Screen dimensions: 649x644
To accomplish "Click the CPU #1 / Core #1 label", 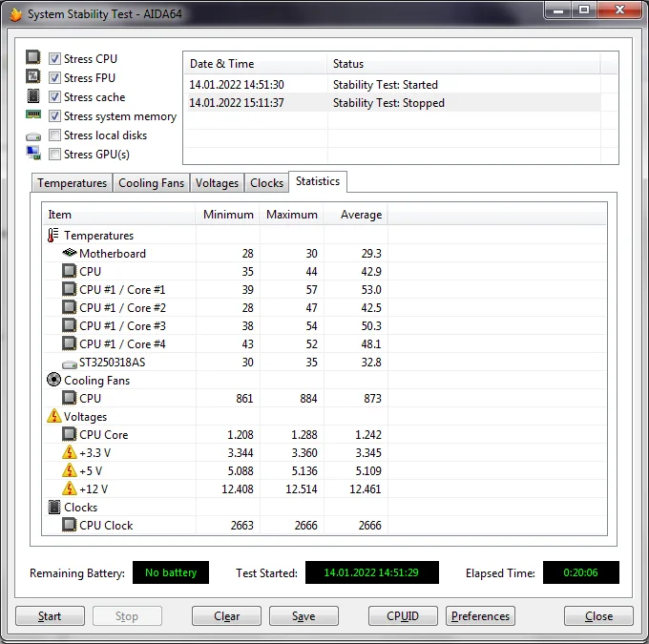I will (x=122, y=290).
